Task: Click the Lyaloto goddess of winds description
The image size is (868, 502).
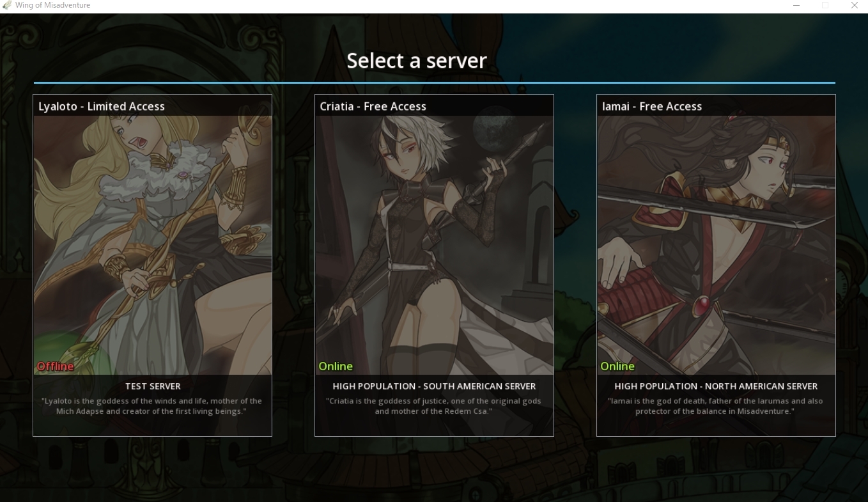Action: (153, 406)
